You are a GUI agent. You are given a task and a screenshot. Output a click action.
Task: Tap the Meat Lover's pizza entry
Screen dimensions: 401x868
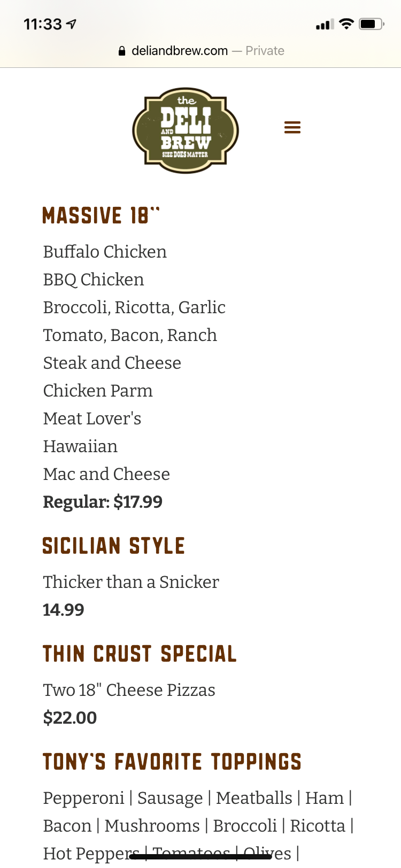click(92, 418)
